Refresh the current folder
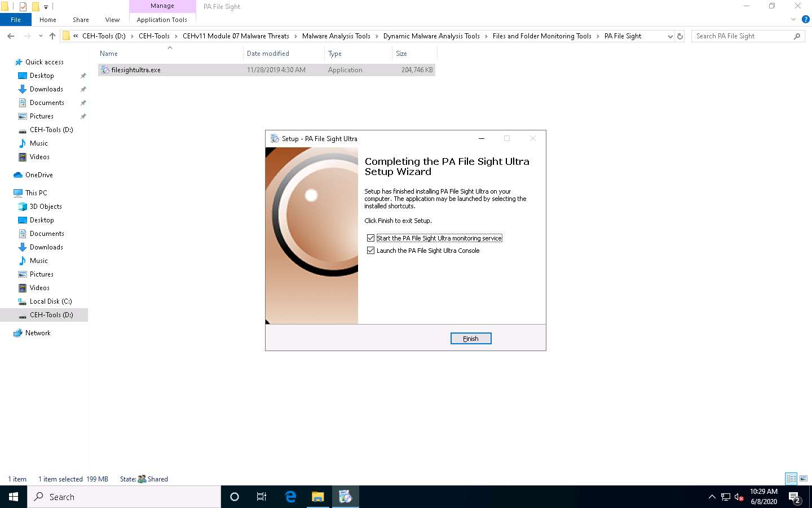812x508 pixels. click(x=680, y=36)
